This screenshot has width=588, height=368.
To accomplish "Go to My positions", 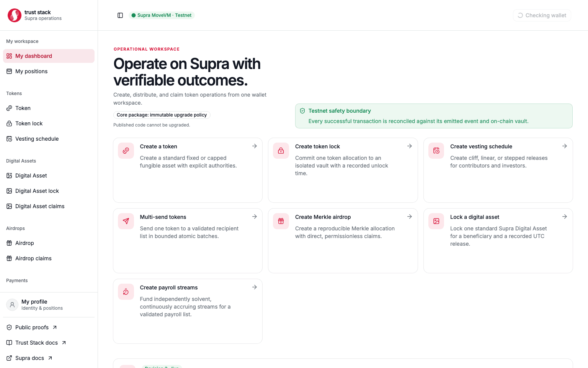I will (49, 71).
